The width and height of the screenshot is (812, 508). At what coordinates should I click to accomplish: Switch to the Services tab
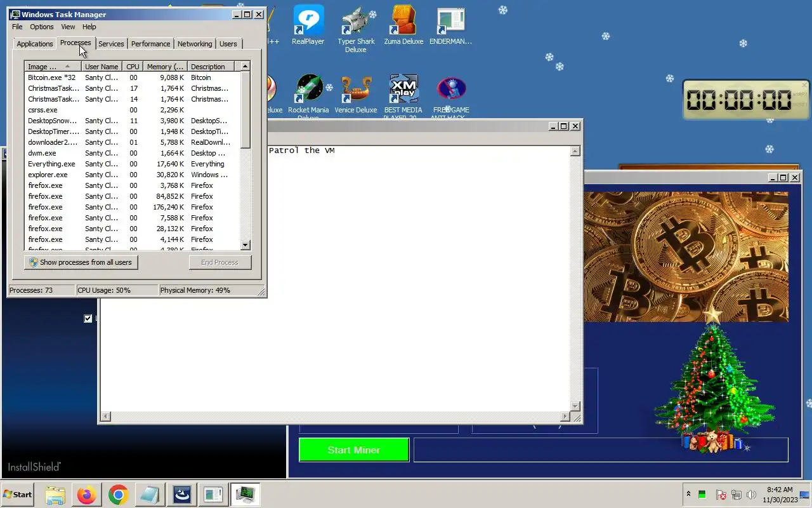tap(111, 44)
